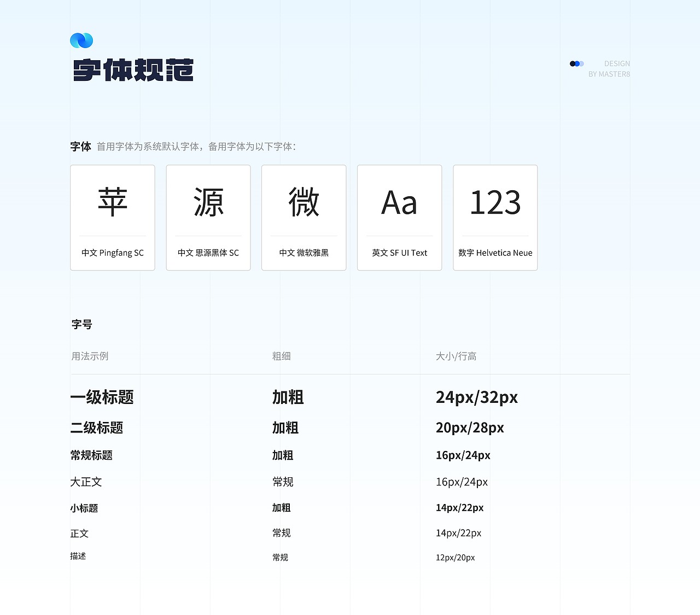
Task: Click the 字体规范 page title
Action: click(x=133, y=70)
